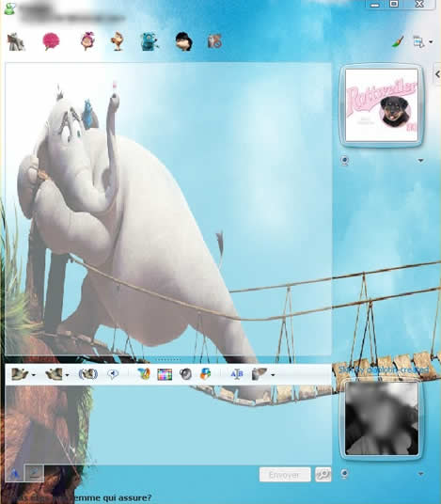Open the dropdown arrow at format toolbar end
Image resolution: width=441 pixels, height=504 pixels.
click(273, 375)
